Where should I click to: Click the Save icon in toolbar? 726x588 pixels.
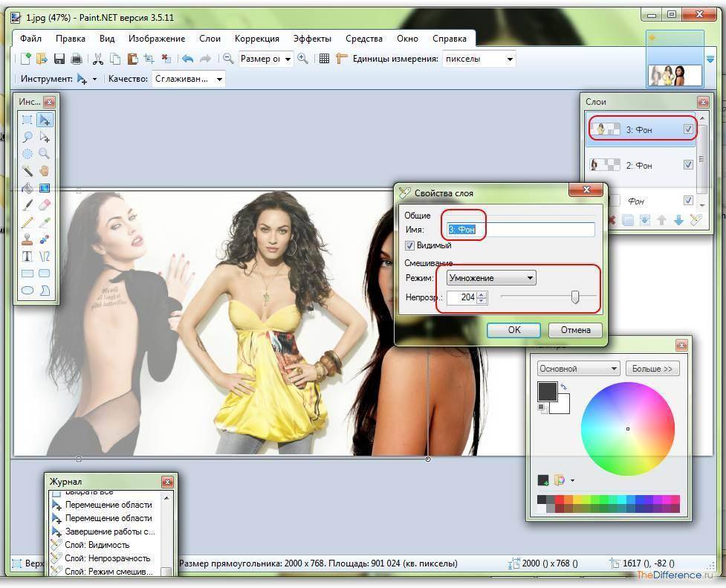click(x=59, y=59)
